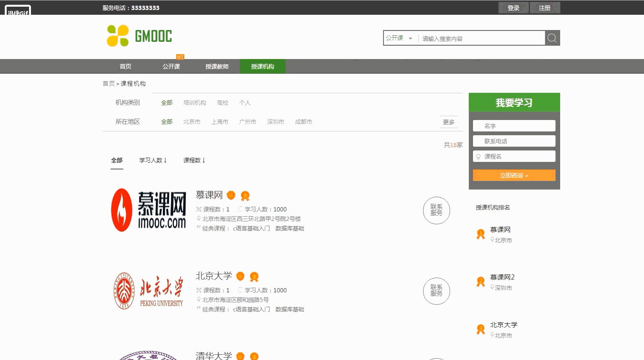Select 全部 in 所在地区 filter
The width and height of the screenshot is (644, 360).
pos(167,122)
